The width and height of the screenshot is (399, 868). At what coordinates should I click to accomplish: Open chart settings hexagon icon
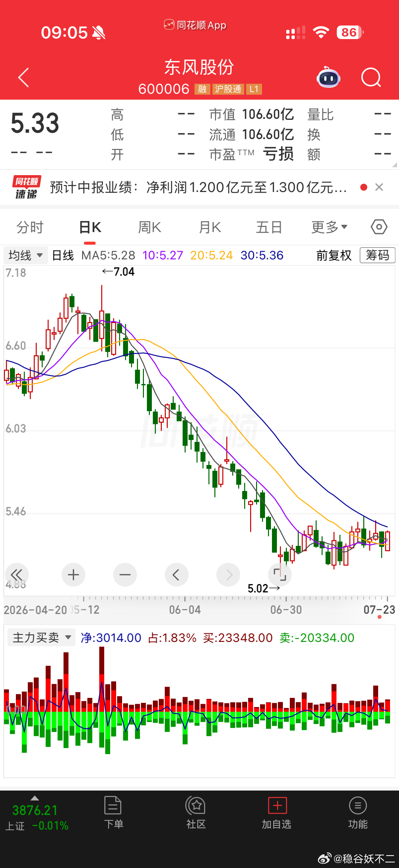[379, 227]
